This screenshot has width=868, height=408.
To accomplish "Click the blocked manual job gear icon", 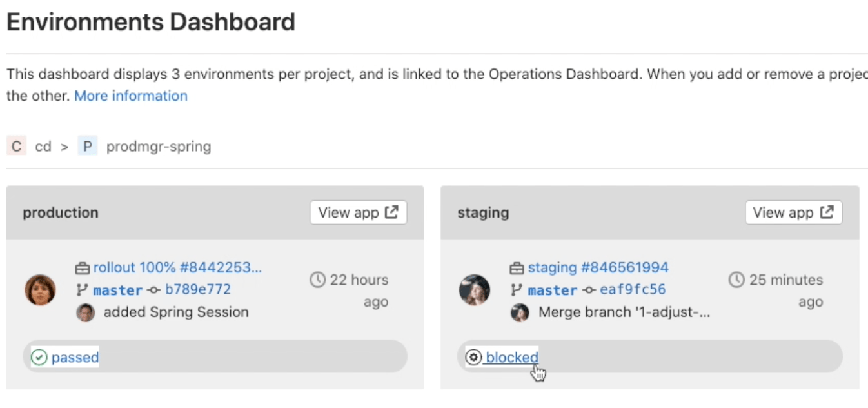I will 473,357.
